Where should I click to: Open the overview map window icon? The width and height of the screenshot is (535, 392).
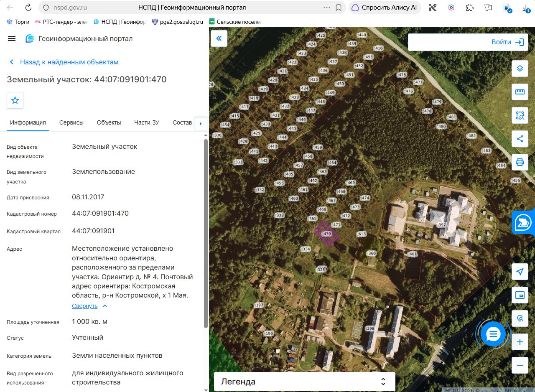[x=520, y=295]
